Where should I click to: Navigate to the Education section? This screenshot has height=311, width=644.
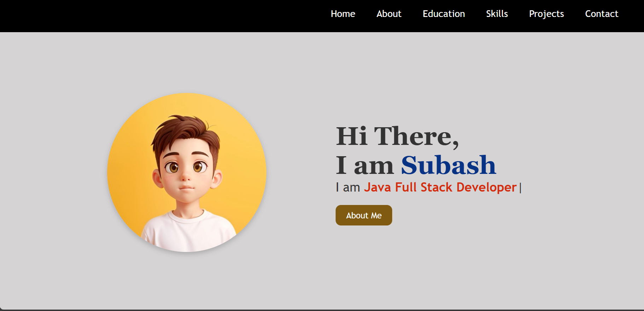443,14
